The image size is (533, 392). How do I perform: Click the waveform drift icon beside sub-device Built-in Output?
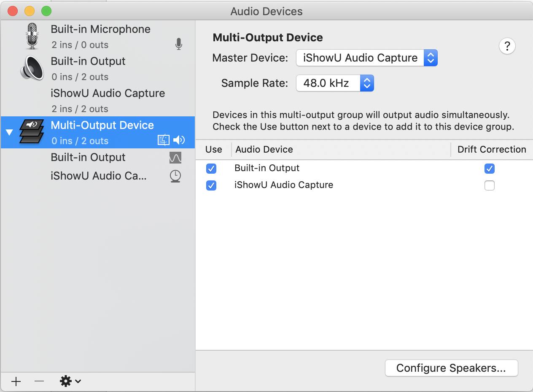pos(175,158)
